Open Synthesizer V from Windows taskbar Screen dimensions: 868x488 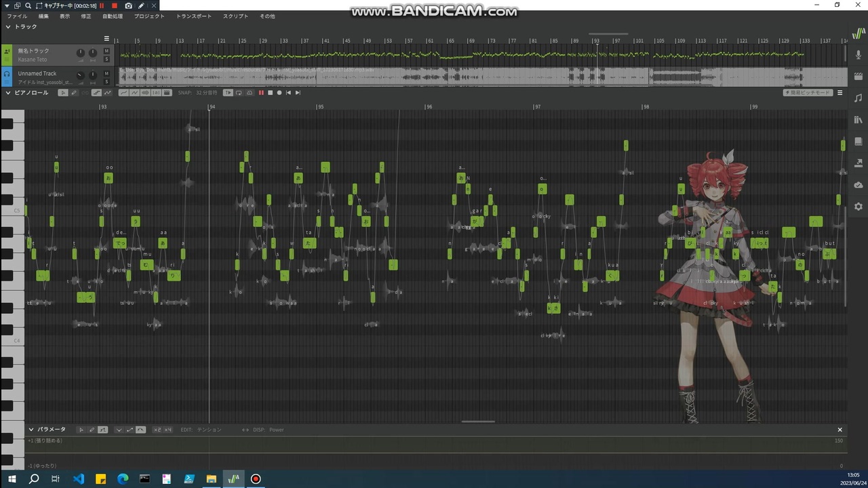(x=234, y=479)
